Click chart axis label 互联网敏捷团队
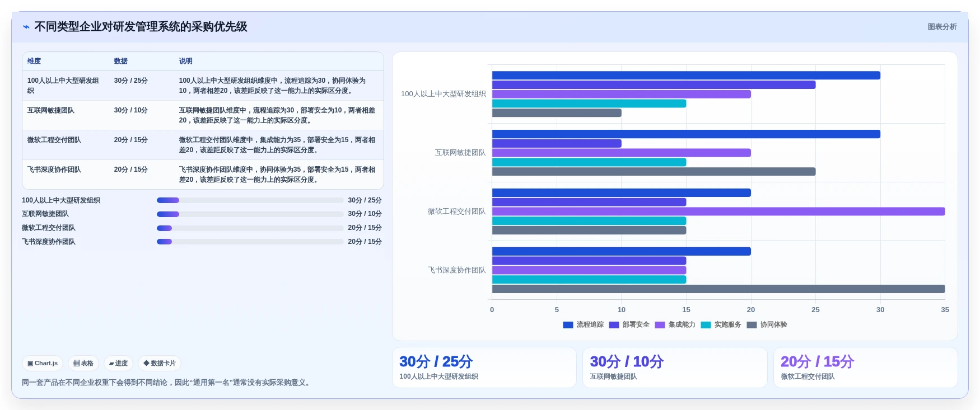The height and width of the screenshot is (410, 980). click(x=460, y=153)
